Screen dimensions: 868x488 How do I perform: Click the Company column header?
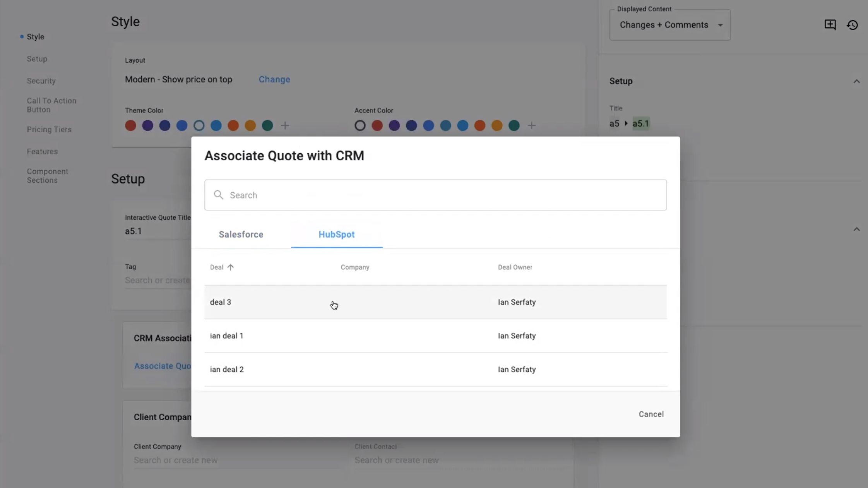pyautogui.click(x=355, y=267)
